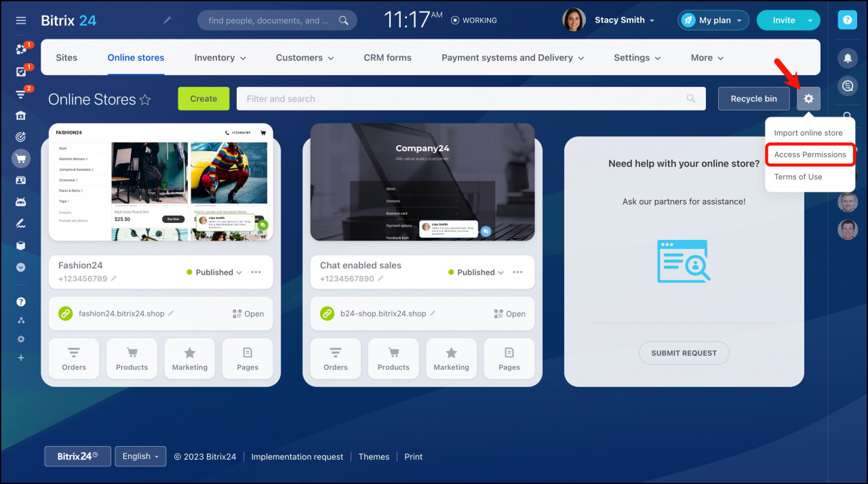This screenshot has height=484, width=868.
Task: Expand the More dropdown
Action: coord(707,58)
